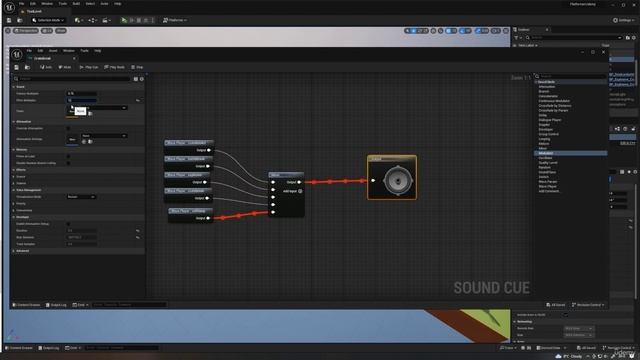The width and height of the screenshot is (640, 360).
Task: Open the Attenuation Settings None dropdown
Action: 104,136
